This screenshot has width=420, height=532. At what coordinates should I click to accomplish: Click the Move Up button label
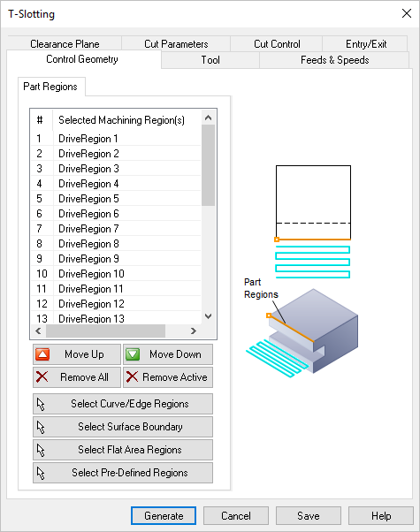click(x=84, y=354)
